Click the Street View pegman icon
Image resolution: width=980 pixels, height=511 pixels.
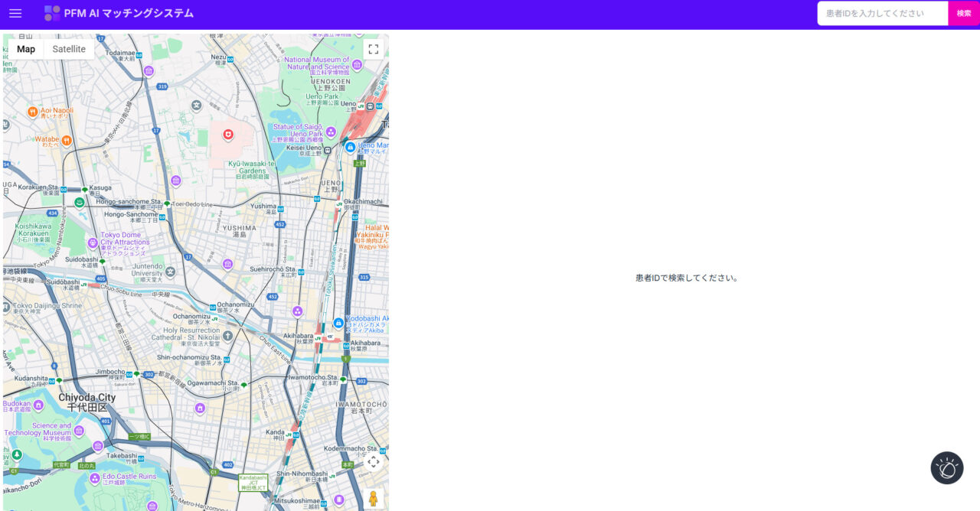[373, 498]
